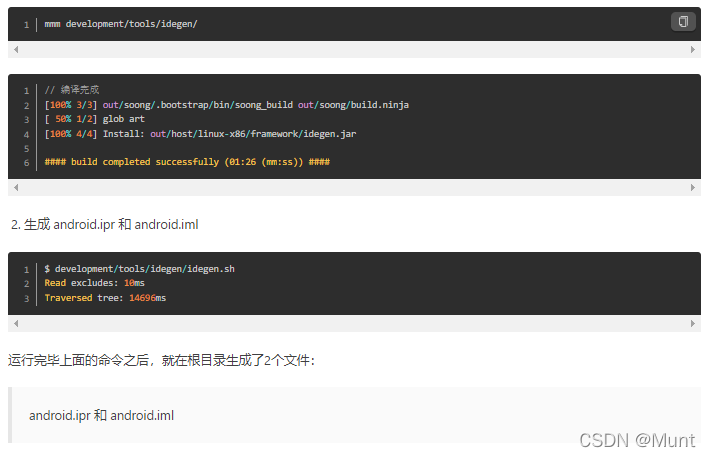This screenshot has width=711, height=457.
Task: Click line number 6 in build output
Action: point(26,163)
